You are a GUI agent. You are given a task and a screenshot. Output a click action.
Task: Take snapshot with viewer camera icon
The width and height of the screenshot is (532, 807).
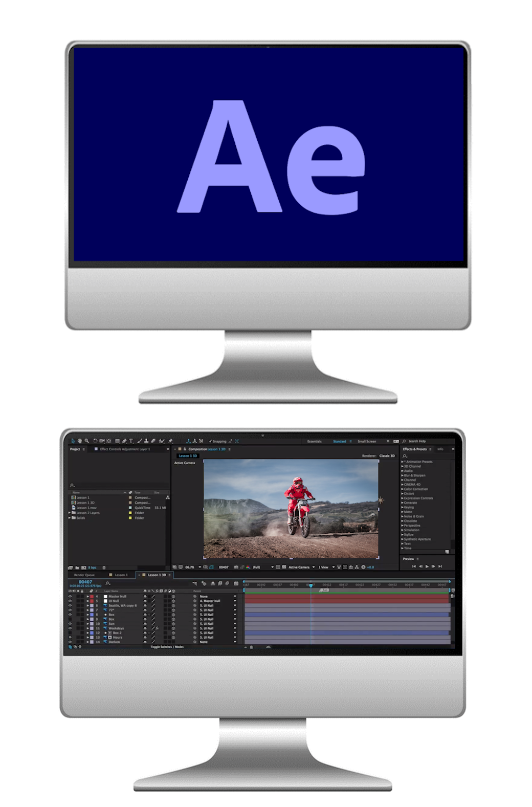tap(236, 567)
